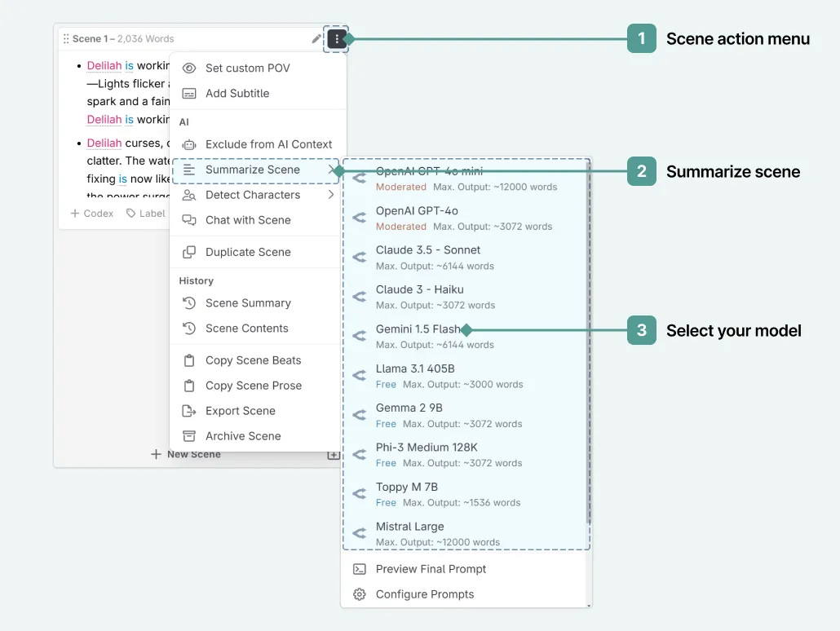Viewport: 840px width, 631px height.
Task: Click the Add Subtitle caption icon
Action: [x=189, y=93]
